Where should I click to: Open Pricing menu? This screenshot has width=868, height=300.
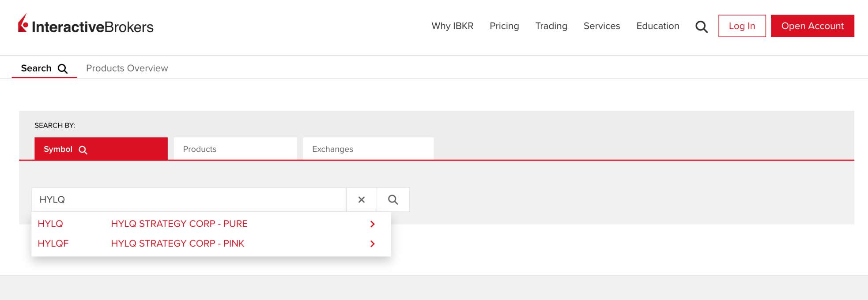click(x=504, y=26)
